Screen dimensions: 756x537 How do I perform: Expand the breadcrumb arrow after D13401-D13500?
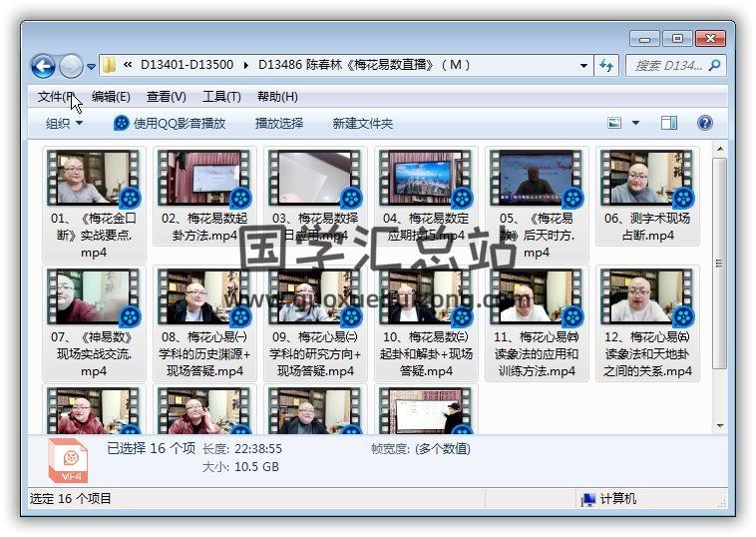click(246, 65)
